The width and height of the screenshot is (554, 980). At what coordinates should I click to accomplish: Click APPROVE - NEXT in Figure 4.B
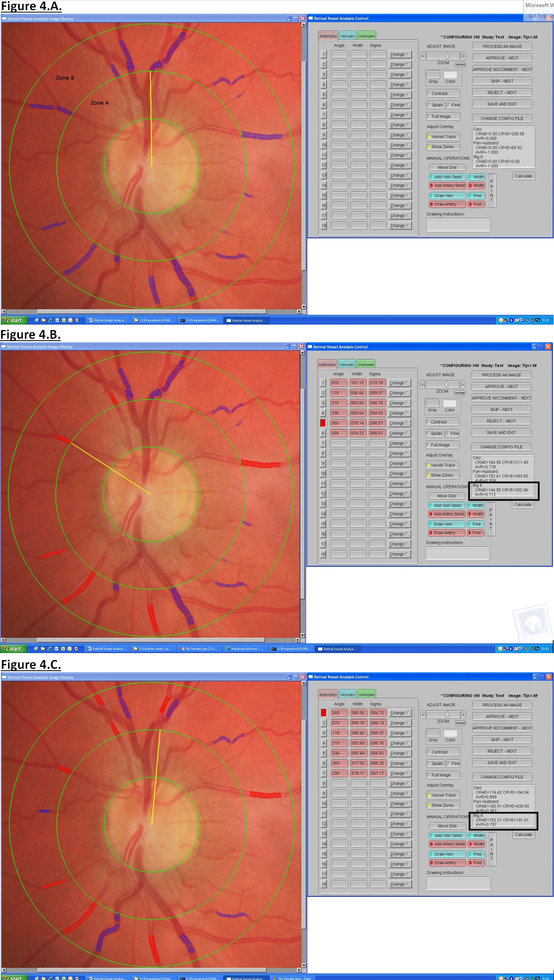click(501, 387)
